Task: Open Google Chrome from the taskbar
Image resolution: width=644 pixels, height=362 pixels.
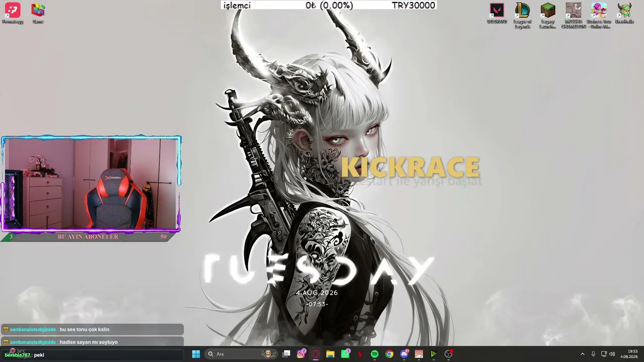Action: click(389, 354)
